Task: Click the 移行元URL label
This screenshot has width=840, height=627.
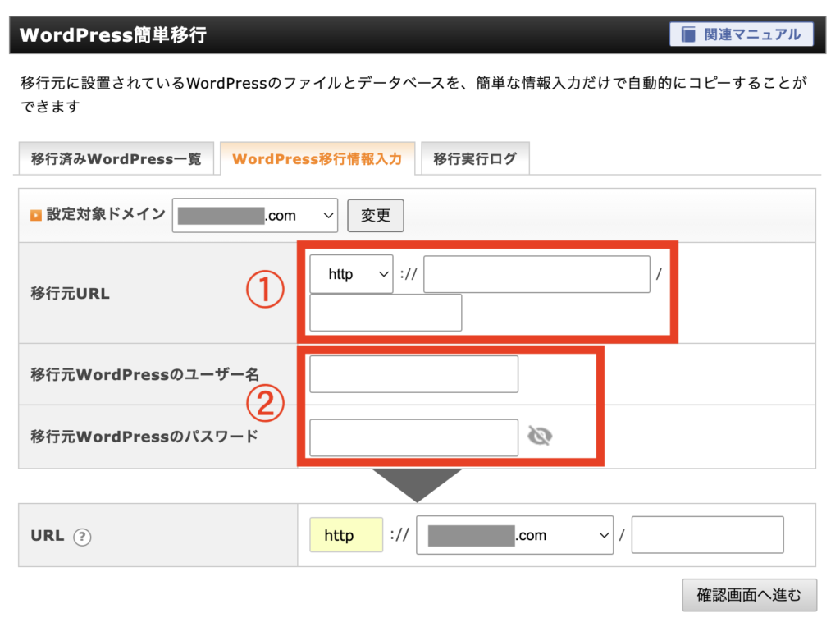Action: [x=71, y=294]
